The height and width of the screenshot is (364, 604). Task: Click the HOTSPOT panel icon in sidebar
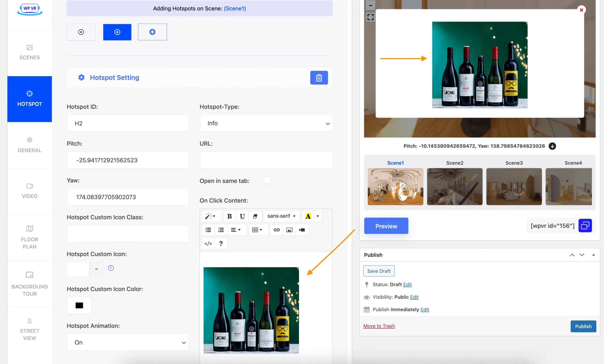point(29,93)
